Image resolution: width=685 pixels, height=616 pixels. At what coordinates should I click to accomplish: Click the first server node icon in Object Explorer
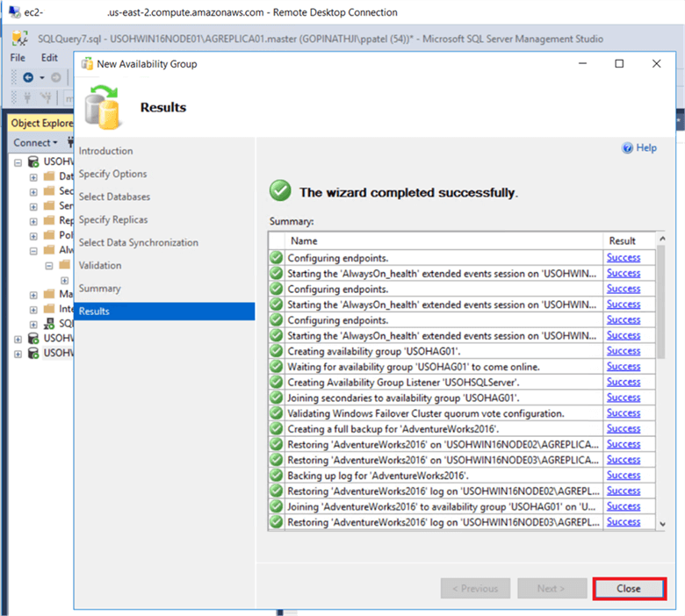coord(33,161)
